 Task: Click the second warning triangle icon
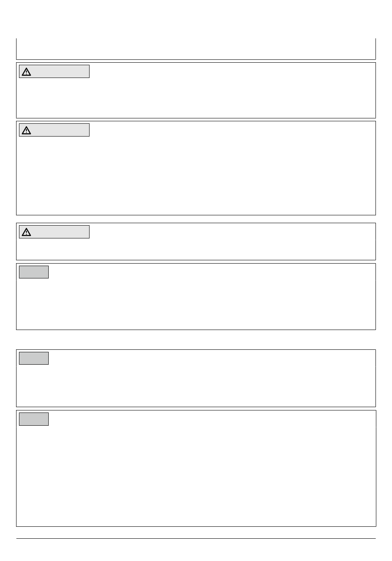26,131
